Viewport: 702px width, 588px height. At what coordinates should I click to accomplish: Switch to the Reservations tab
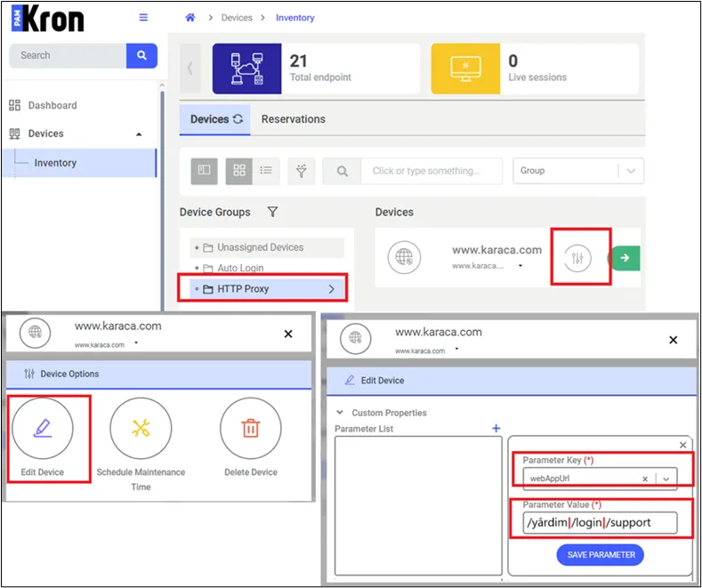[294, 119]
